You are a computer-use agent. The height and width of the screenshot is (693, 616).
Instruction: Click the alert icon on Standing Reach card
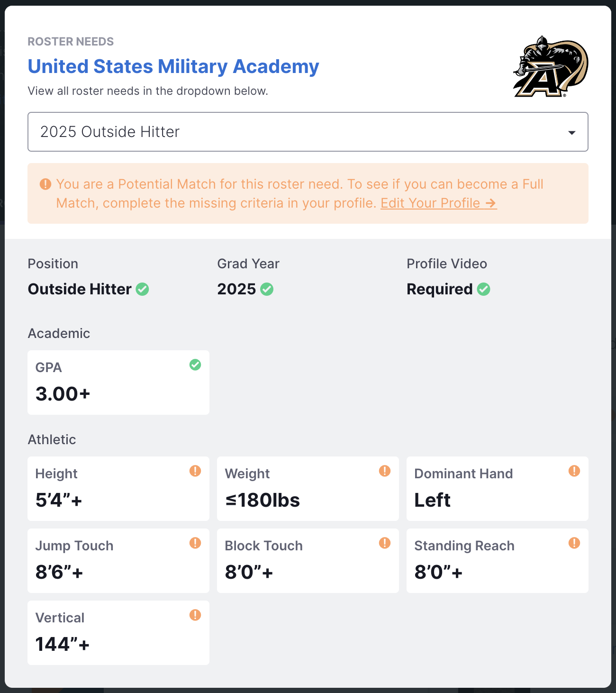(x=574, y=543)
